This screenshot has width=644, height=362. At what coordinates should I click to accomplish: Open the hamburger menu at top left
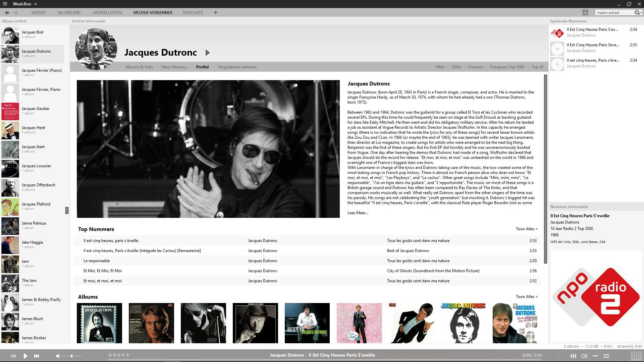[5, 4]
